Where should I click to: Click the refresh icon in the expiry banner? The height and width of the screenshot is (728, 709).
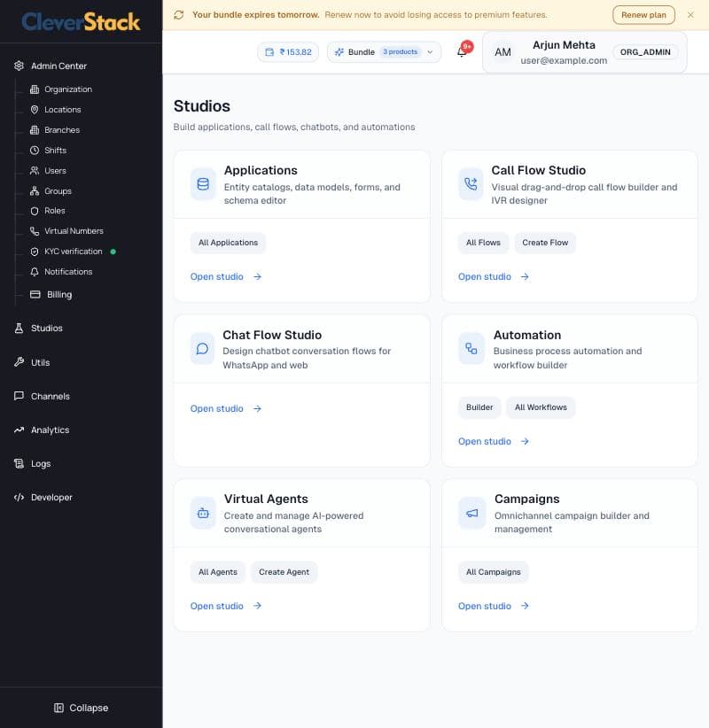[179, 15]
